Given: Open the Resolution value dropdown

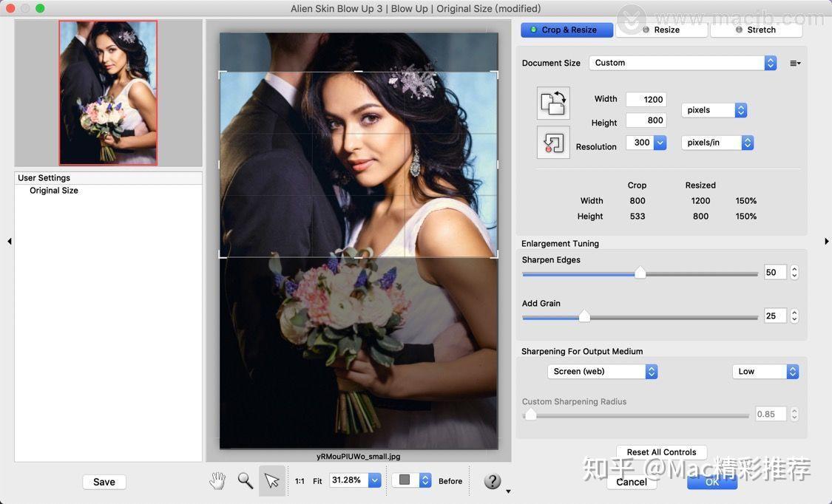Looking at the screenshot, I should [660, 143].
